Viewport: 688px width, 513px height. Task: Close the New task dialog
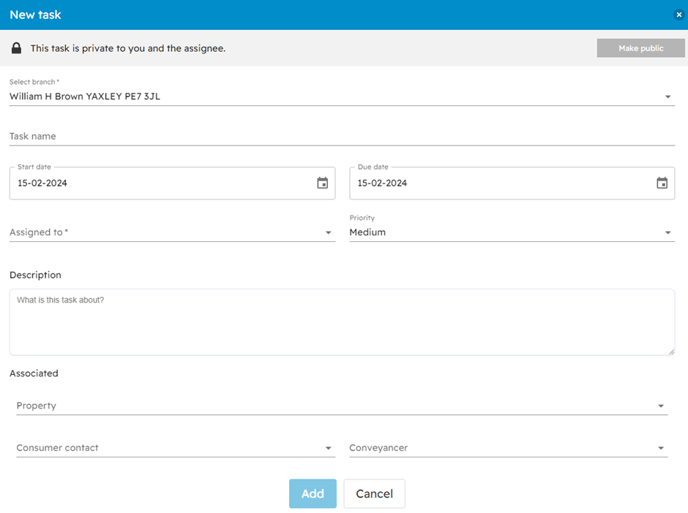point(679,15)
